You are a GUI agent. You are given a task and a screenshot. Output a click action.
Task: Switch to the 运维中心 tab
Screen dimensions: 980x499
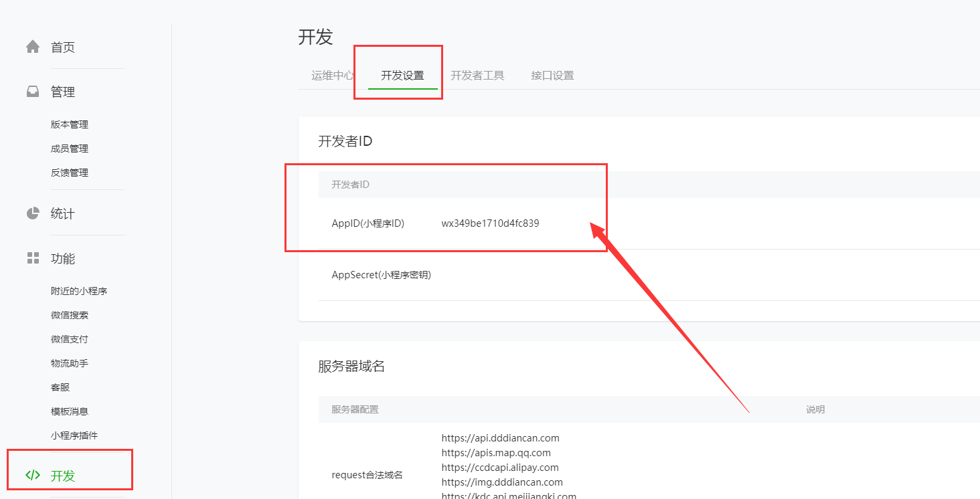pyautogui.click(x=333, y=76)
